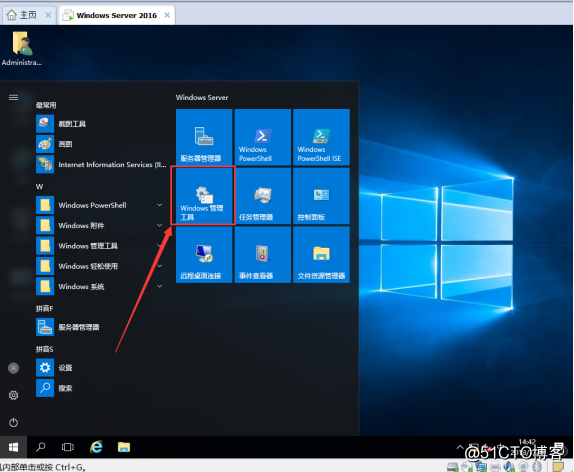574x472 pixels.
Task: Click the 拼音S group header
Action: (x=44, y=349)
